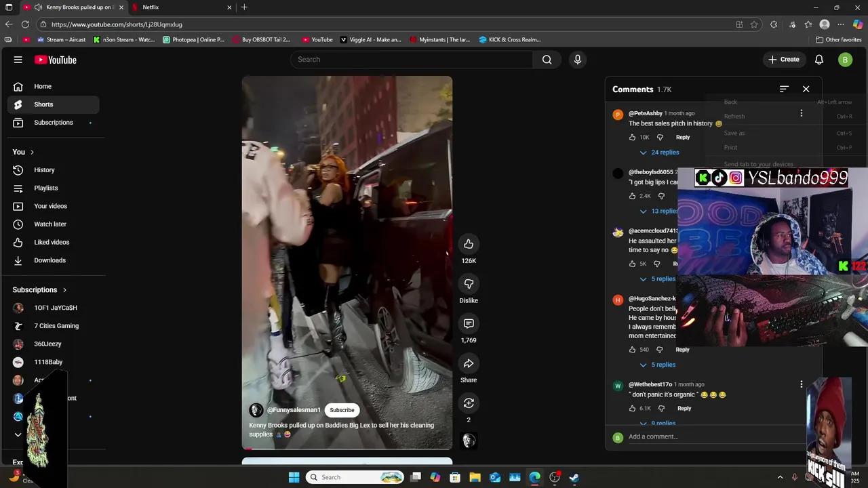868x488 pixels.
Task: Click the Create button
Action: [x=783, y=60]
